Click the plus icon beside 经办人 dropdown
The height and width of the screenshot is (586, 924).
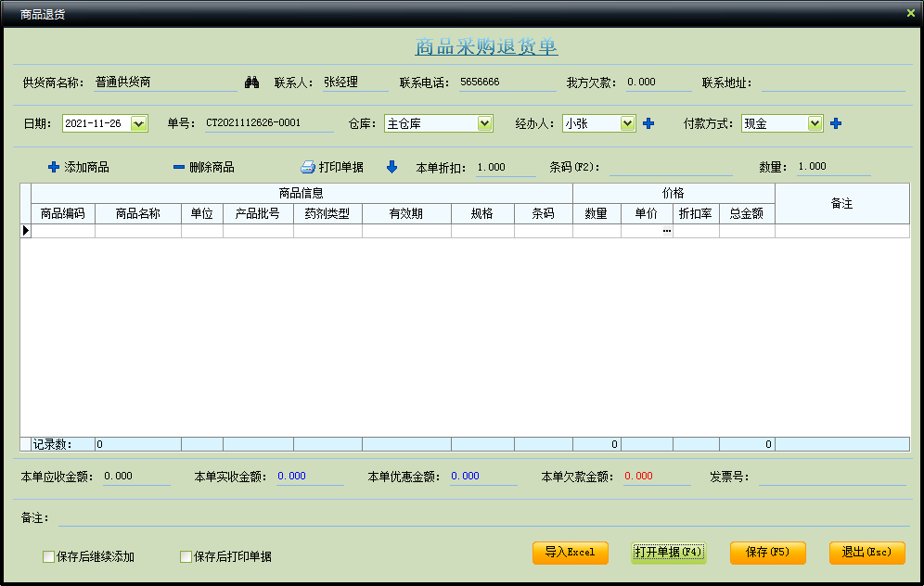(x=648, y=123)
